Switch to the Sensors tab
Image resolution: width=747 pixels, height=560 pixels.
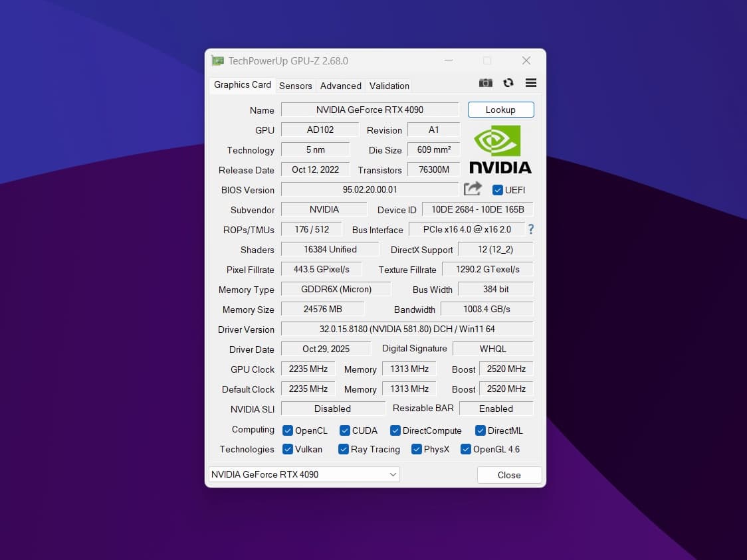295,86
